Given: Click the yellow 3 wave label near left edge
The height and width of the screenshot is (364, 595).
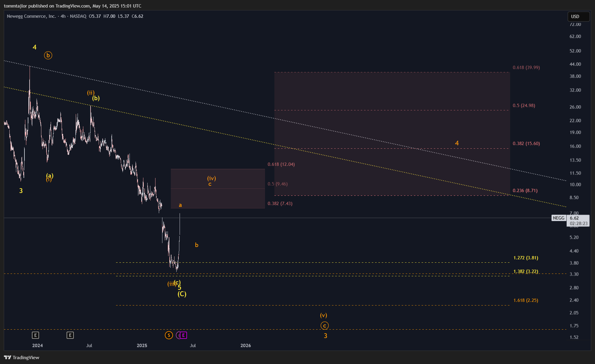Looking at the screenshot, I should (21, 191).
